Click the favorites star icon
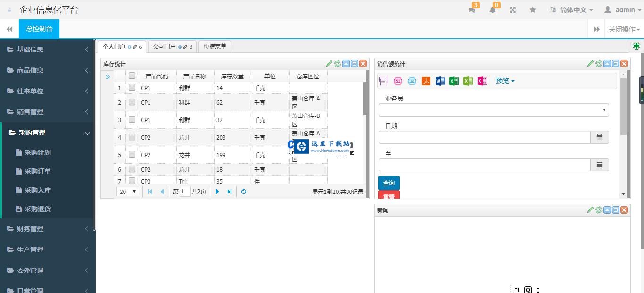This screenshot has height=293, width=644. click(532, 9)
